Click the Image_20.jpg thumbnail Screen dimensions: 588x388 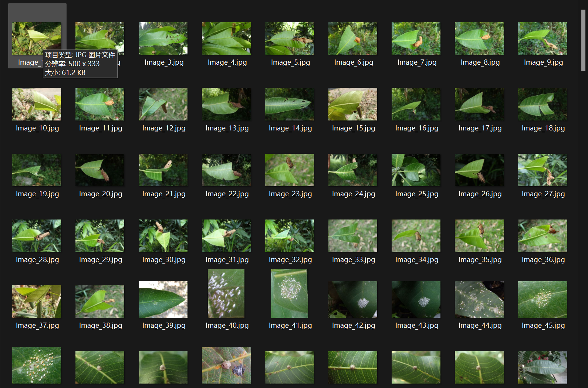pyautogui.click(x=100, y=170)
